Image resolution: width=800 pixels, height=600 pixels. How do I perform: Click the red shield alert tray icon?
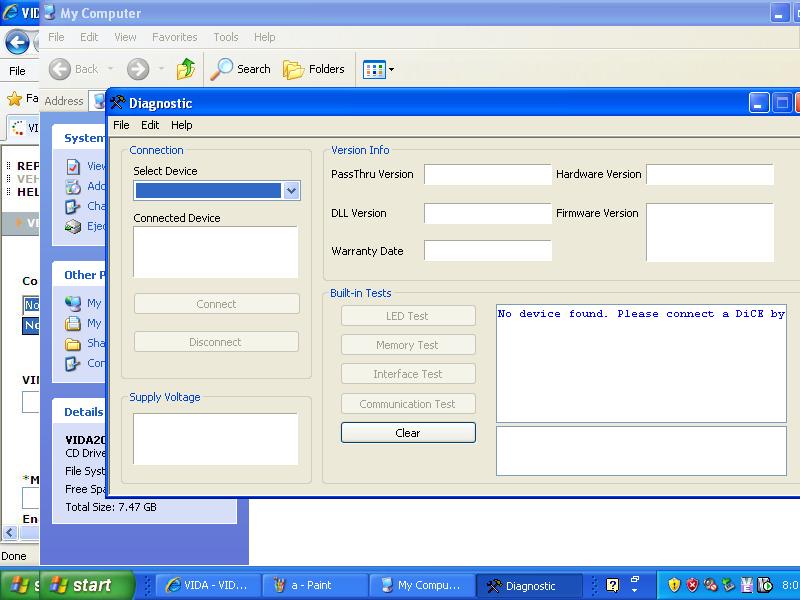(692, 585)
